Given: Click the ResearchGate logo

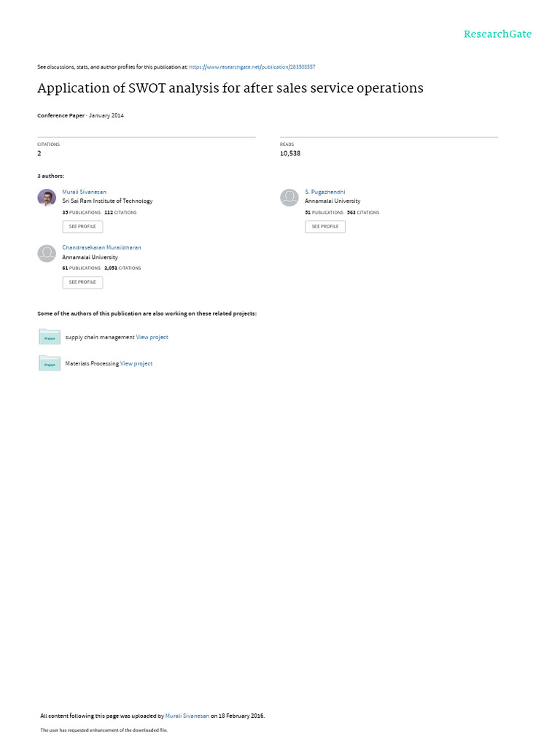Looking at the screenshot, I should click(x=497, y=34).
